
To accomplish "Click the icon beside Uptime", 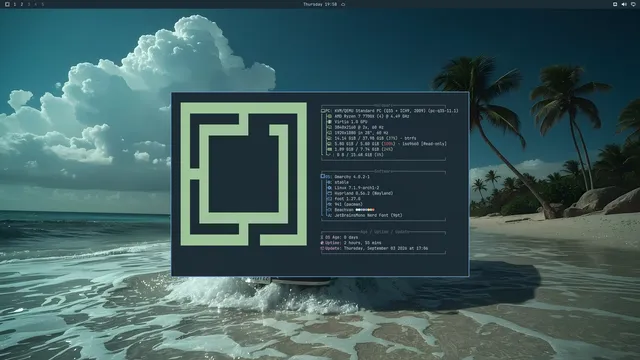I will (322, 243).
